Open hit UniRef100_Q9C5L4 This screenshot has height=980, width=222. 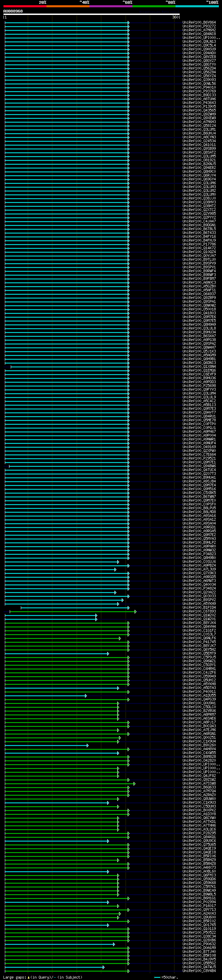[x=199, y=45]
